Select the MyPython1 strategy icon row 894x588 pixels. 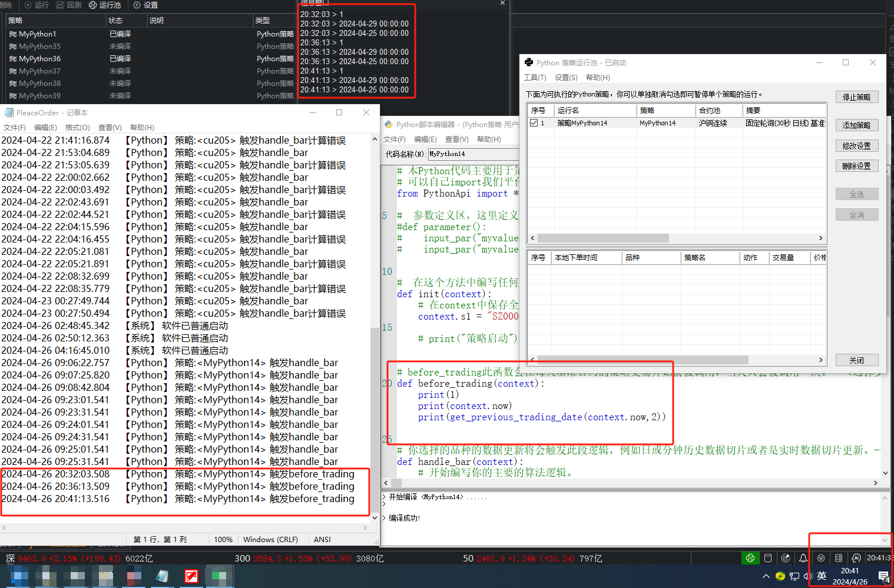pyautogui.click(x=13, y=34)
